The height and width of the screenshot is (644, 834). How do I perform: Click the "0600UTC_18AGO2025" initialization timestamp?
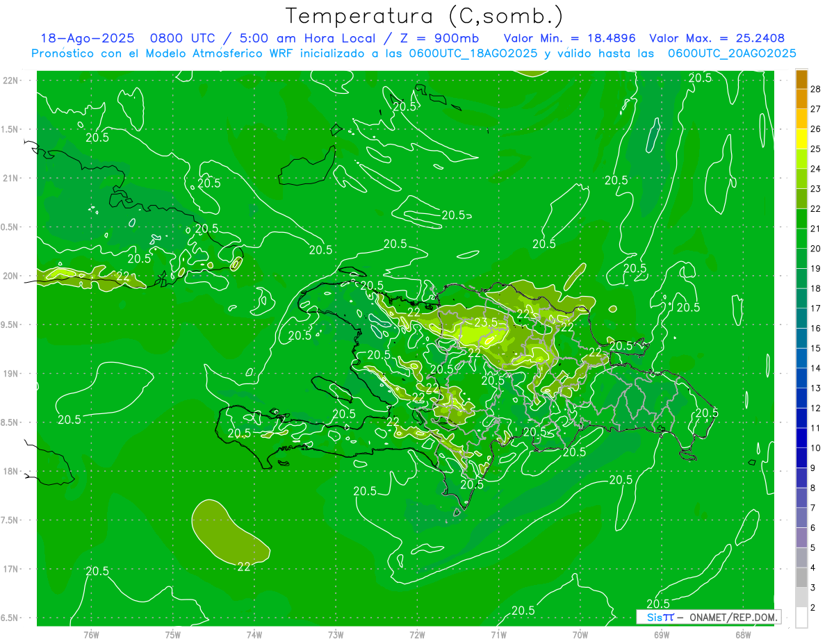[x=473, y=53]
